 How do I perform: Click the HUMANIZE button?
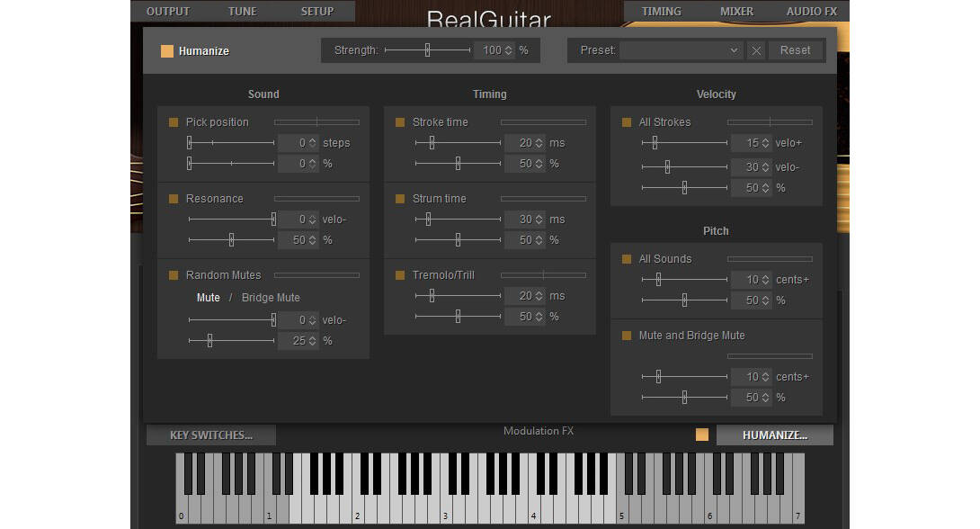tap(775, 435)
